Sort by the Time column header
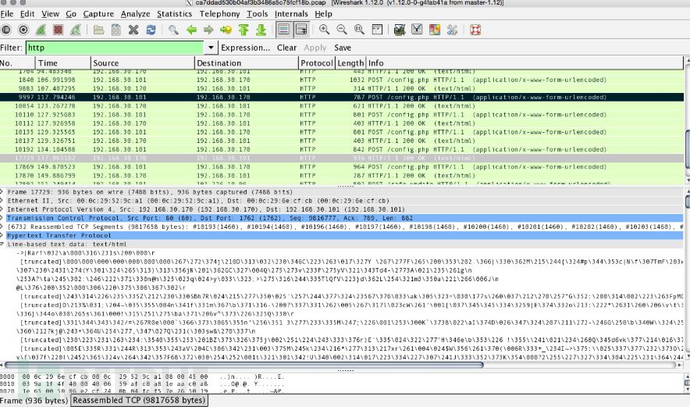690x407 pixels. [x=63, y=63]
